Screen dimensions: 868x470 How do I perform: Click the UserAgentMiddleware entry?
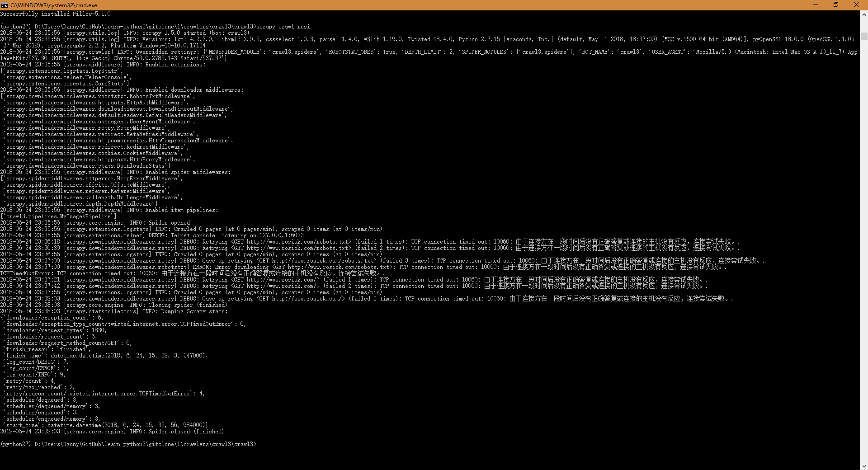pyautogui.click(x=99, y=122)
